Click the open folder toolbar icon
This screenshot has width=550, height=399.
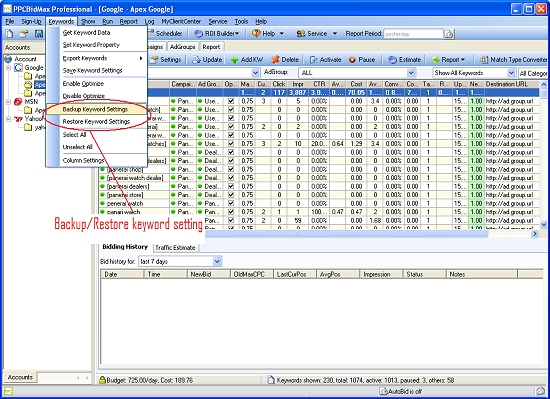click(x=24, y=34)
